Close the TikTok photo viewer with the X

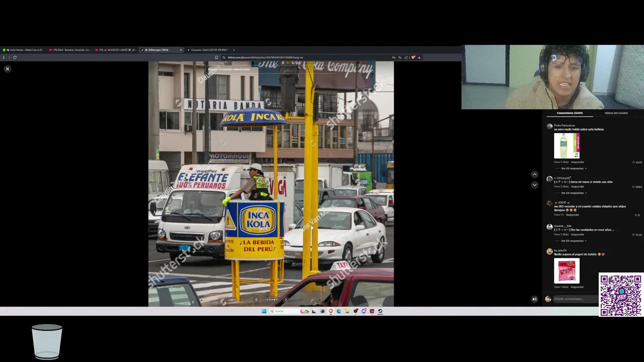pos(7,68)
